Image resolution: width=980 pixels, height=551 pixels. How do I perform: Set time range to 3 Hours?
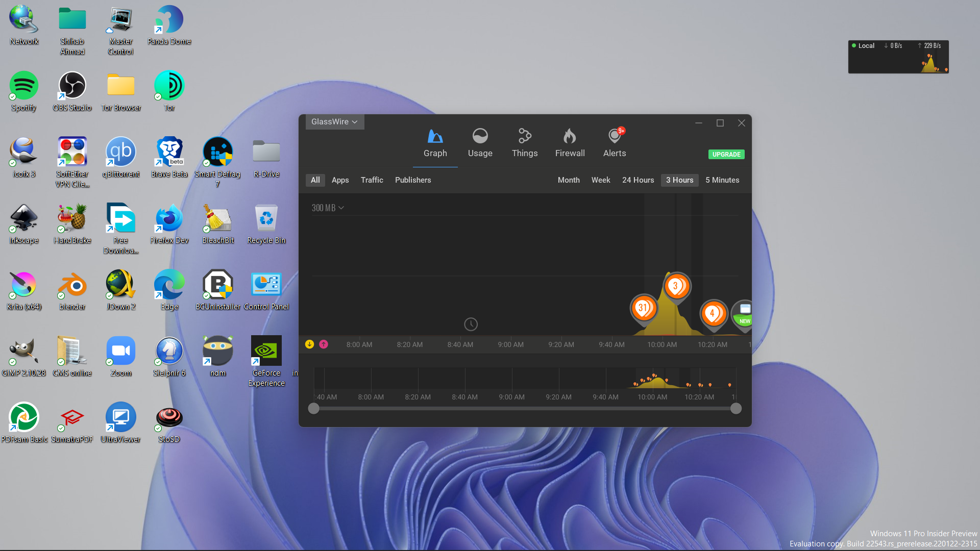coord(680,180)
